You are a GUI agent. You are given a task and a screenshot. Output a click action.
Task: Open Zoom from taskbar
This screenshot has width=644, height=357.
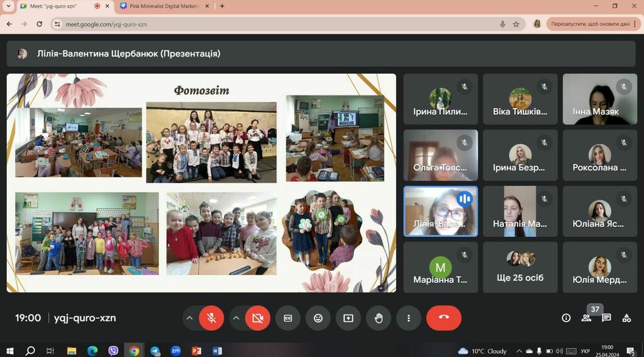176,351
